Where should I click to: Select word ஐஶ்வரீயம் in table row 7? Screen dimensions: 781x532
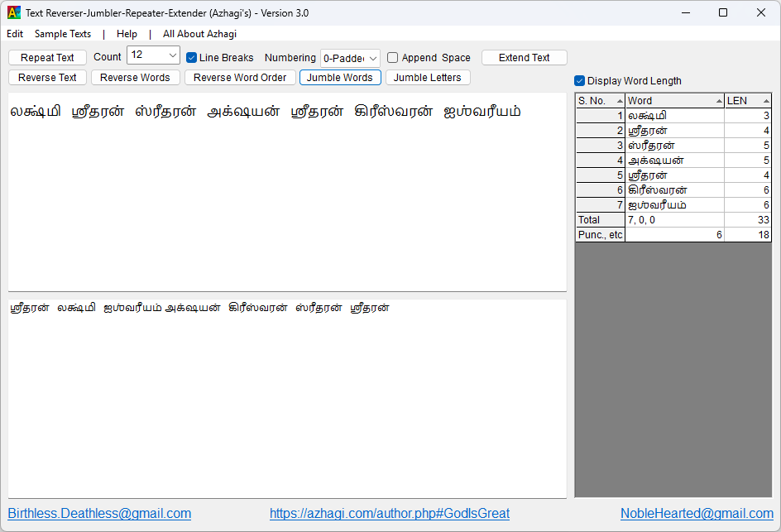pyautogui.click(x=675, y=204)
